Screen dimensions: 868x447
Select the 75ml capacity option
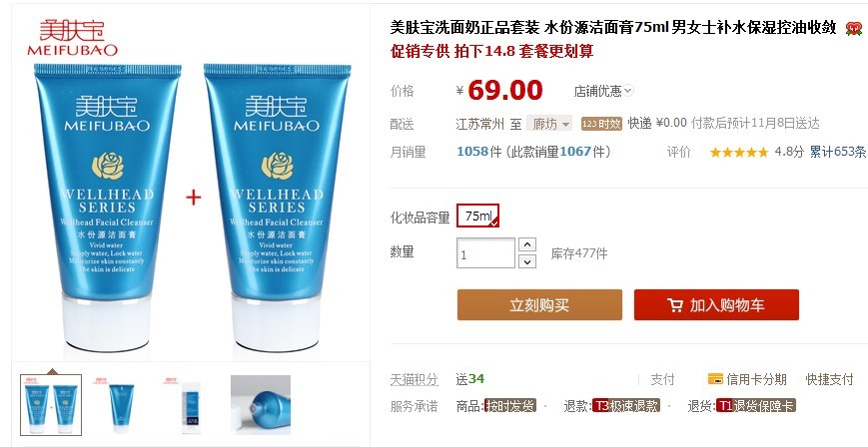(x=477, y=216)
